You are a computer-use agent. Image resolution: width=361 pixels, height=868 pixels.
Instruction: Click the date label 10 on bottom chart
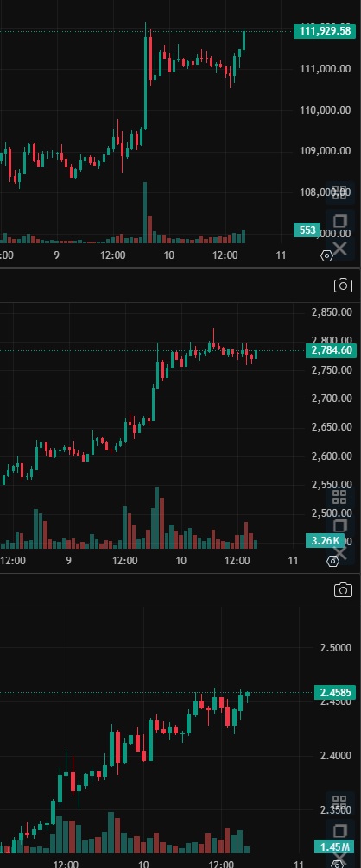pyautogui.click(x=142, y=863)
